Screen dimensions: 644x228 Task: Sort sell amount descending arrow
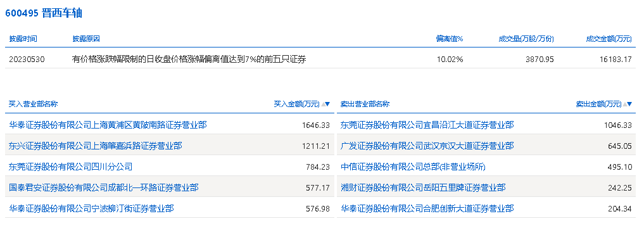click(x=629, y=104)
